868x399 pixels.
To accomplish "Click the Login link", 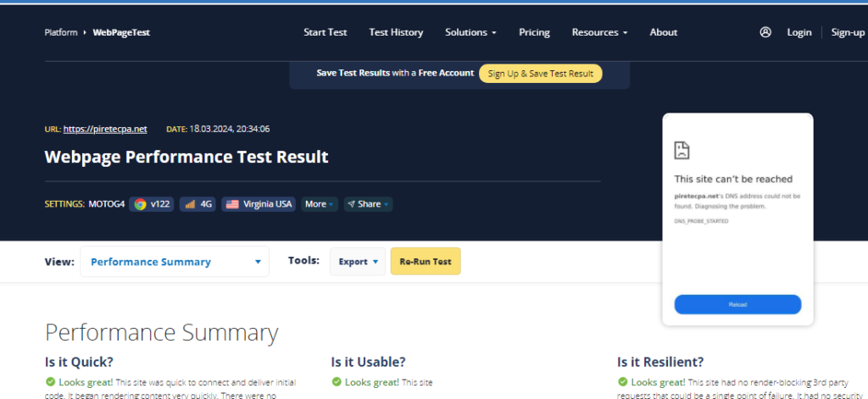I will point(799,32).
